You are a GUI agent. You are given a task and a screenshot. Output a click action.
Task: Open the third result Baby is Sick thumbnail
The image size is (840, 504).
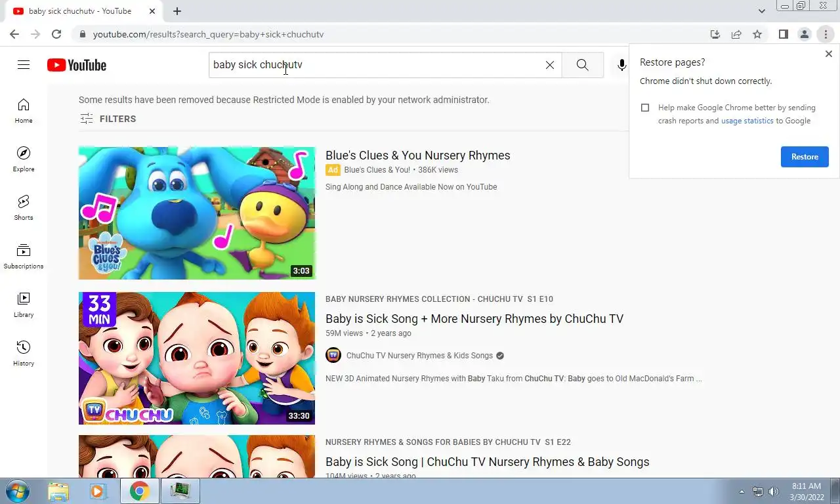click(197, 456)
